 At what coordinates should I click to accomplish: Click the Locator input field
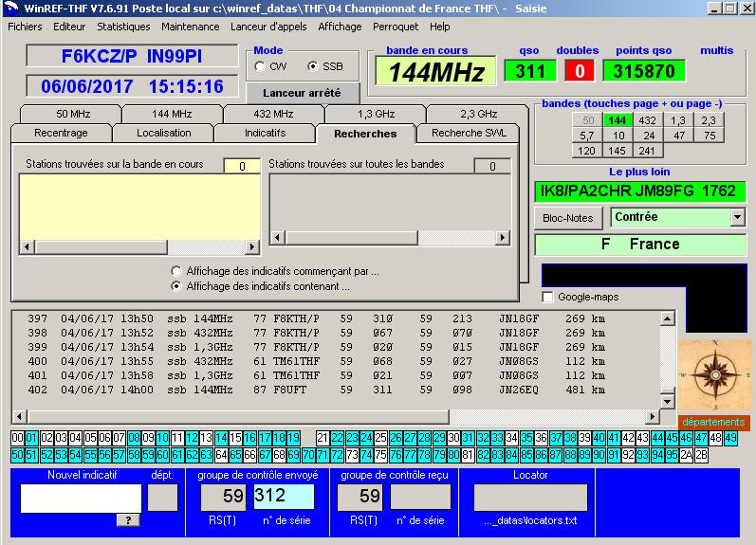click(530, 498)
